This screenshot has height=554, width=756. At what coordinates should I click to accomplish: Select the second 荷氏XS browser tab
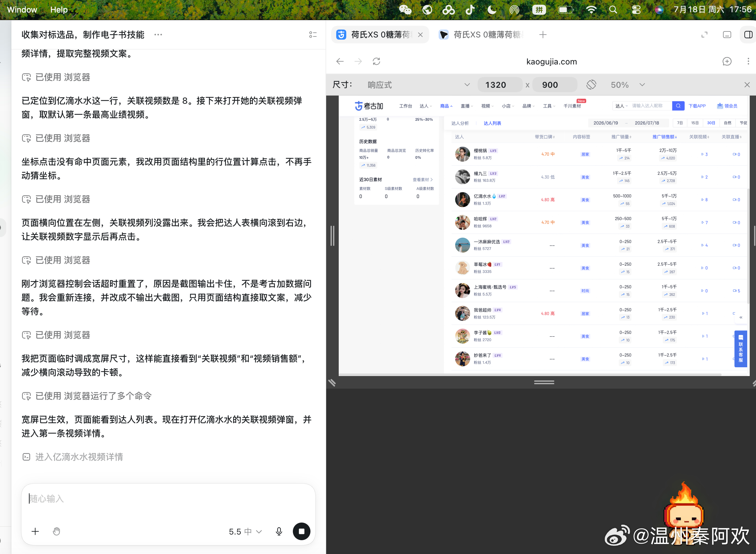point(482,35)
